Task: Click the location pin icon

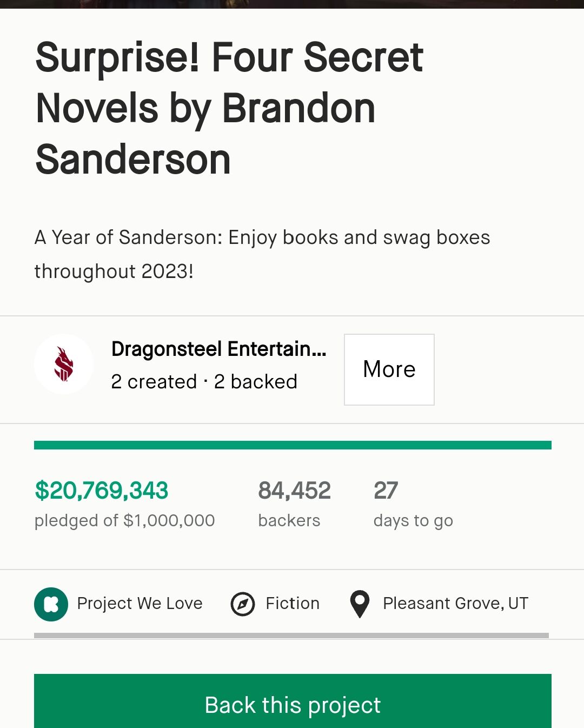Action: [360, 604]
